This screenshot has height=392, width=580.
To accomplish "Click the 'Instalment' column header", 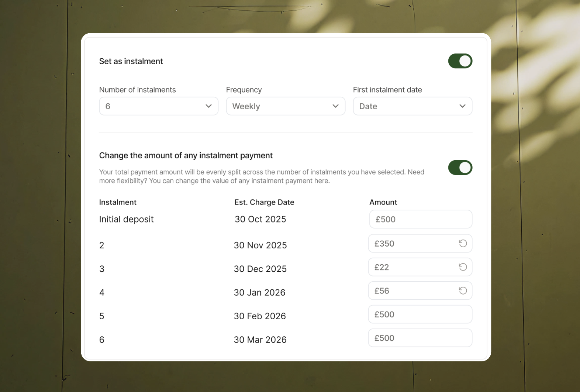I will click(117, 202).
